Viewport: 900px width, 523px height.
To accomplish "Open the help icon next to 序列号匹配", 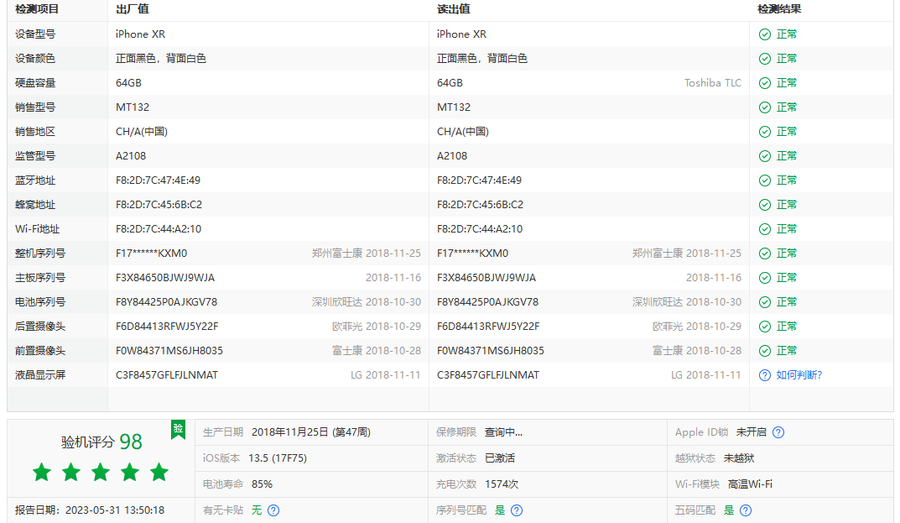I will (x=517, y=510).
